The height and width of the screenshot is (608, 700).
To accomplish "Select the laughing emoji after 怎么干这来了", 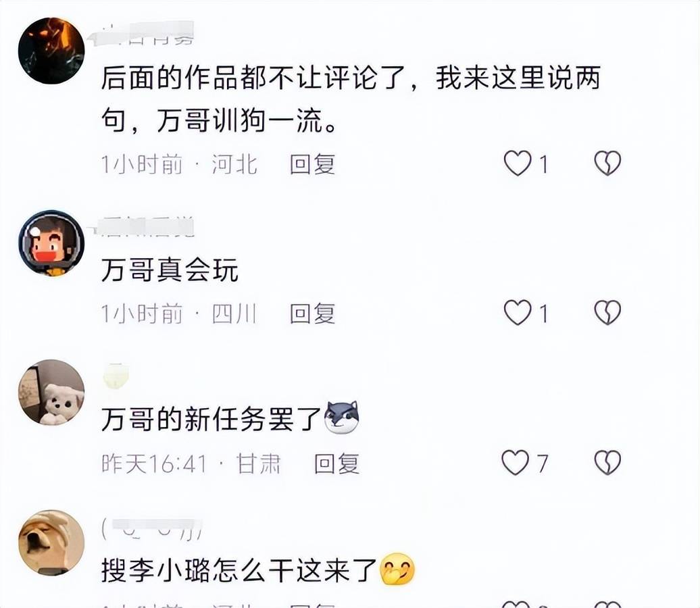I will tap(397, 569).
